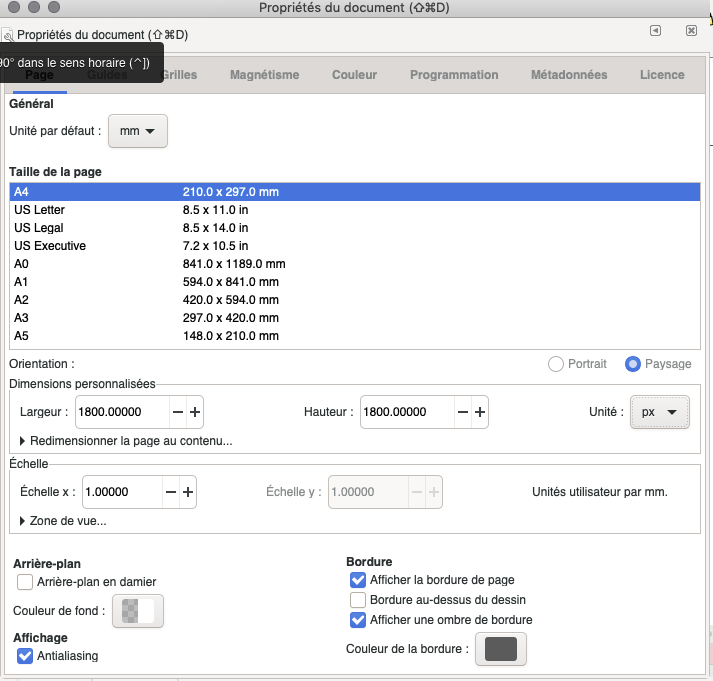Close the document properties panel with the X icon
713x681 pixels.
[x=691, y=30]
